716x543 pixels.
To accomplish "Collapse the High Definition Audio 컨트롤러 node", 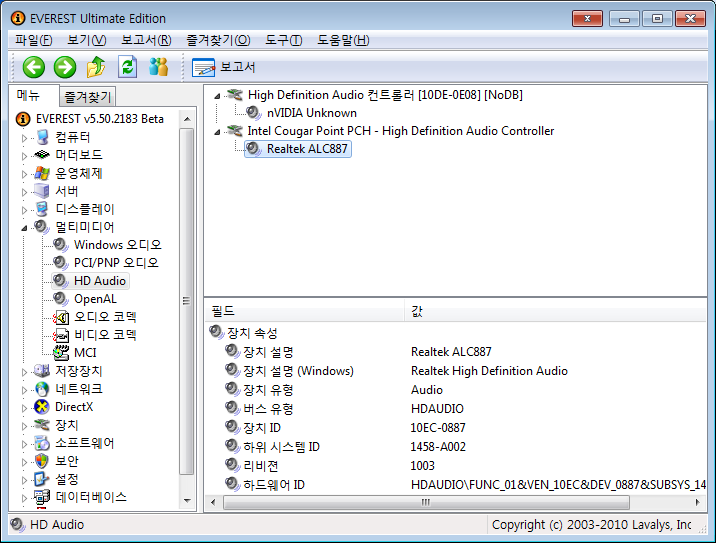I will pos(217,96).
